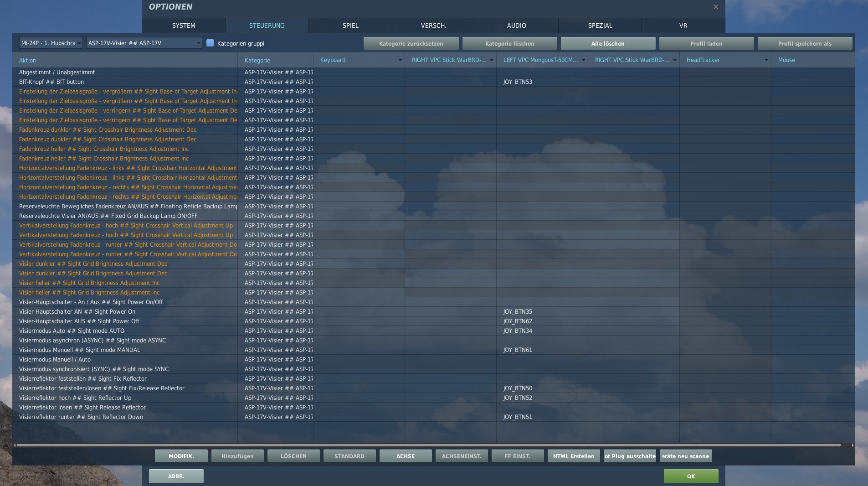This screenshot has width=868, height=486.
Task: Open the SPEZIAL tab
Action: coord(600,26)
